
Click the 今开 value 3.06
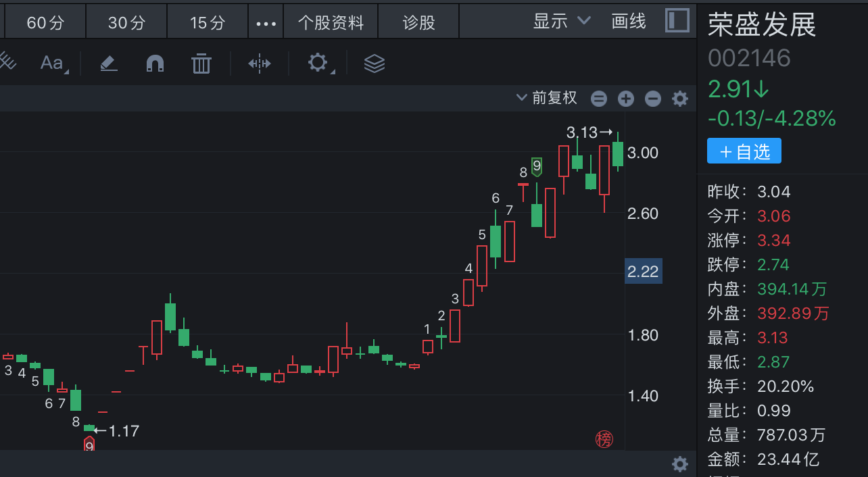click(x=774, y=216)
